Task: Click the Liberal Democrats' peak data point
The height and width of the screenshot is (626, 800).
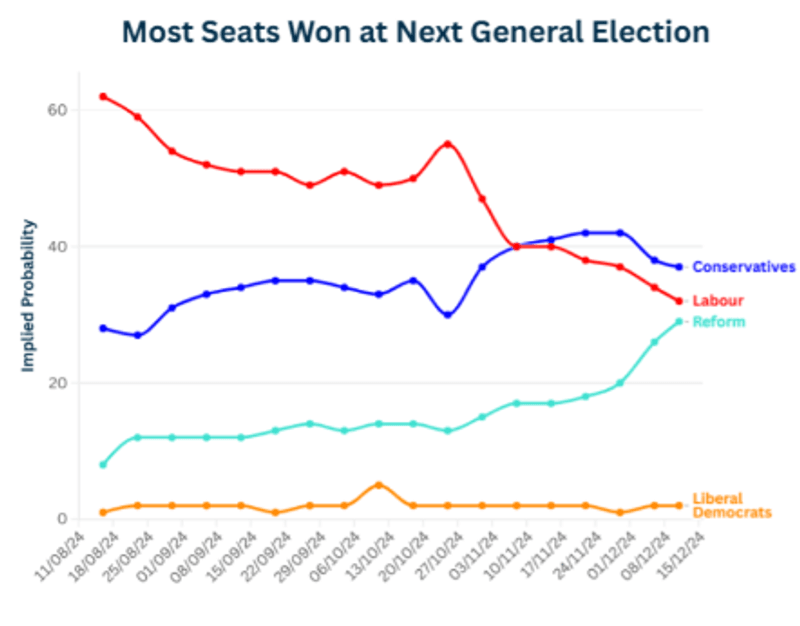Action: 378,485
